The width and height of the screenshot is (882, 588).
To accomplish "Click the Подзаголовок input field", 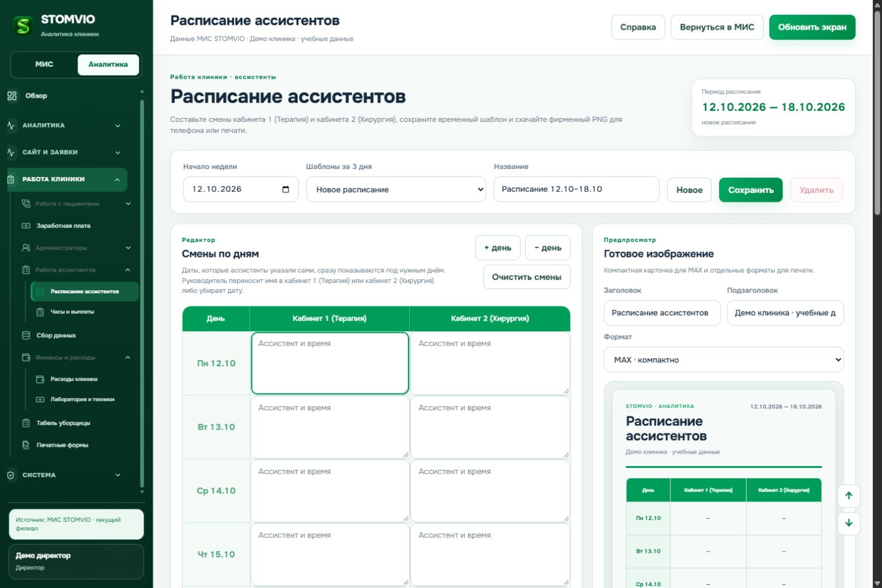I will pos(785,313).
